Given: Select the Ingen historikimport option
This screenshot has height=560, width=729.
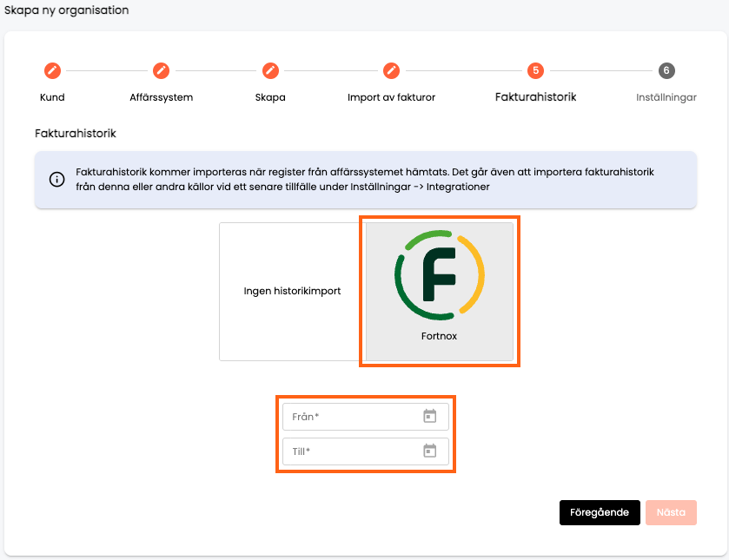Looking at the screenshot, I should (x=293, y=292).
